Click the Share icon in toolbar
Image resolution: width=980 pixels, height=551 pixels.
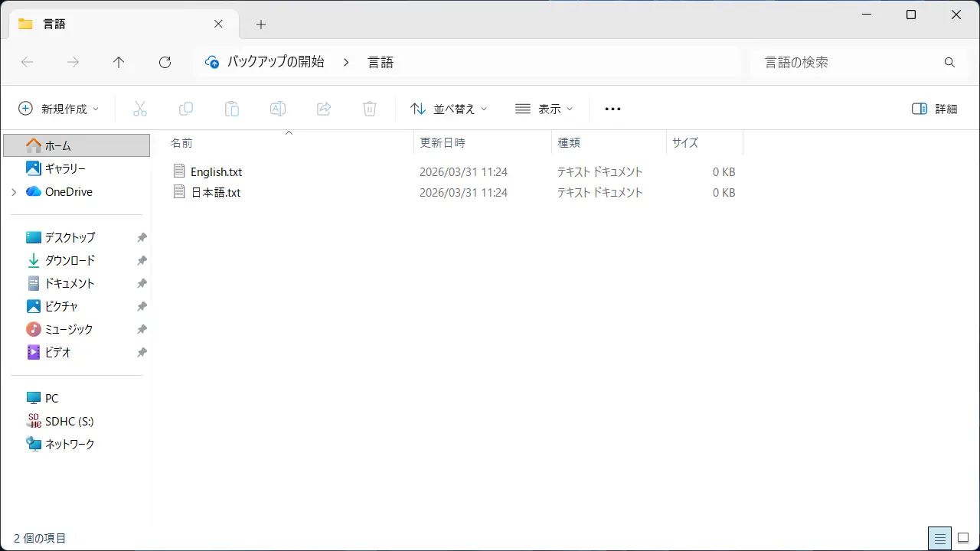pos(324,109)
